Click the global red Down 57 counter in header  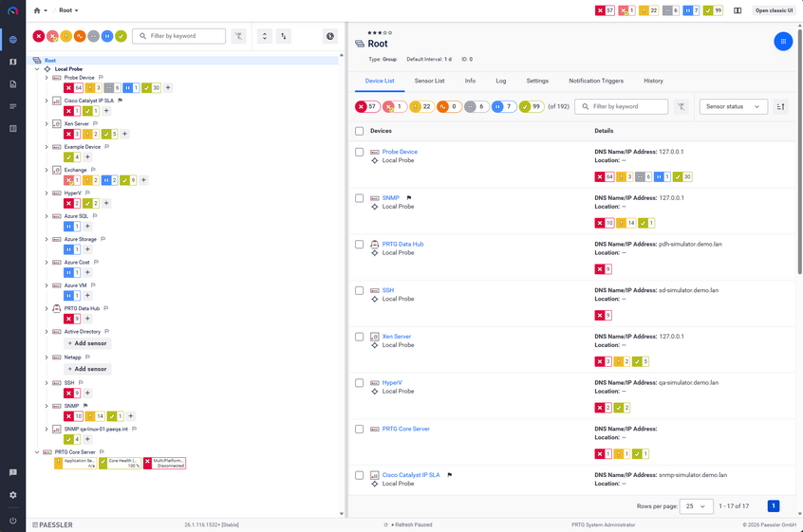(x=605, y=10)
